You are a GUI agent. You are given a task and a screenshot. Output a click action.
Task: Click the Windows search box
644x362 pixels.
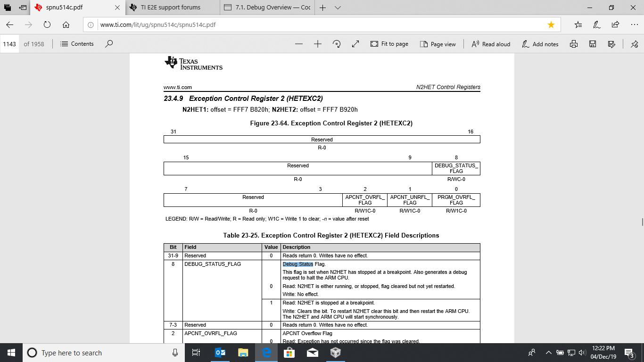pyautogui.click(x=103, y=353)
